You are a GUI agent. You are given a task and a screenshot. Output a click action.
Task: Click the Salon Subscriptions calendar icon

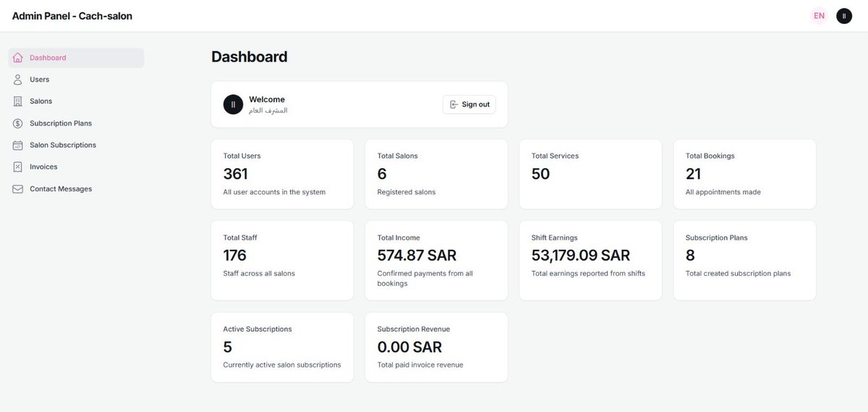[18, 146]
